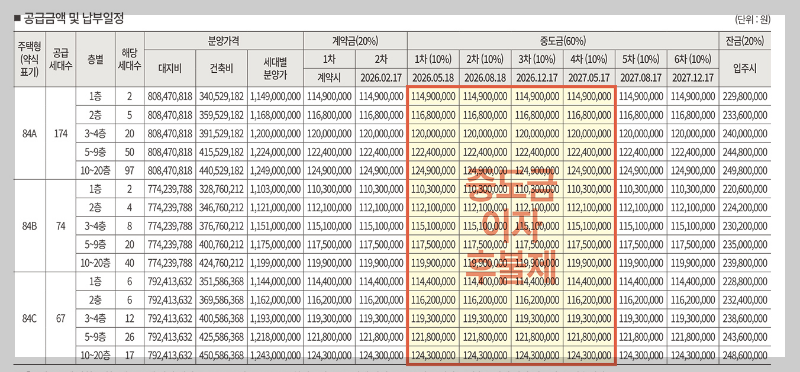Select the '2026.05.18' date cell
800x372 pixels.
pyautogui.click(x=433, y=78)
